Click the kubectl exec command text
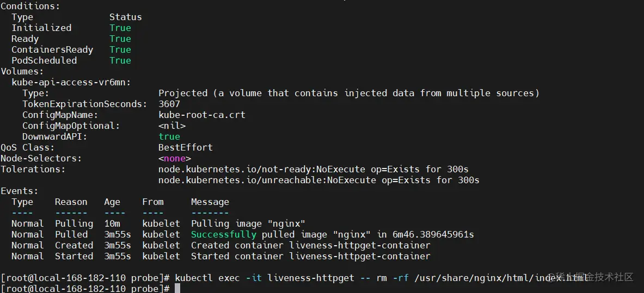 pos(381,278)
